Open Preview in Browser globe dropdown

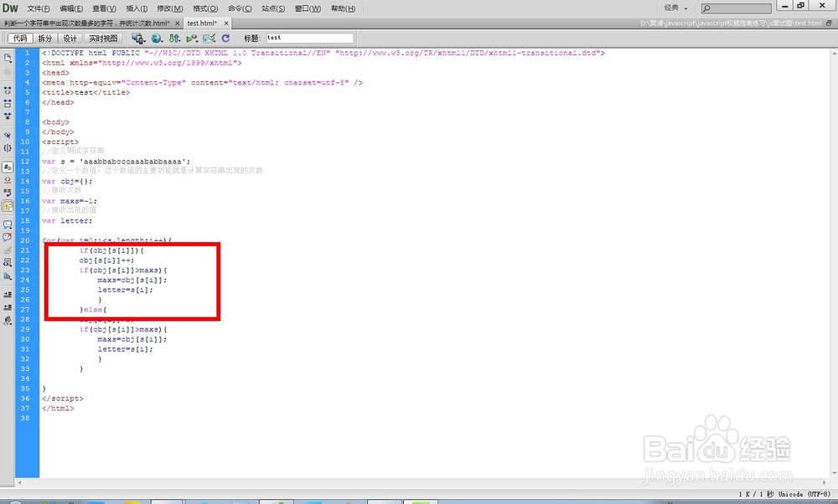click(x=157, y=39)
